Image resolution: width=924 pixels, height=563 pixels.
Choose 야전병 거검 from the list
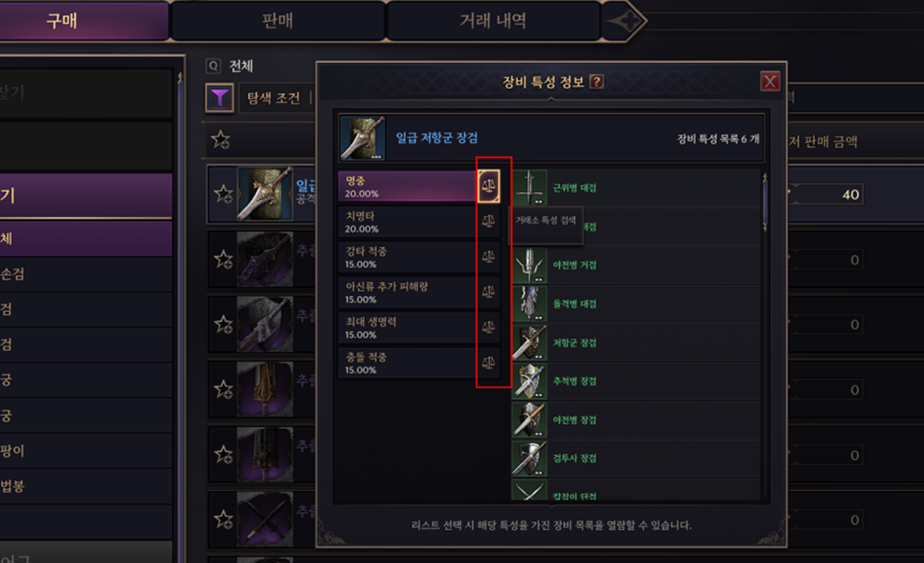[x=636, y=265]
